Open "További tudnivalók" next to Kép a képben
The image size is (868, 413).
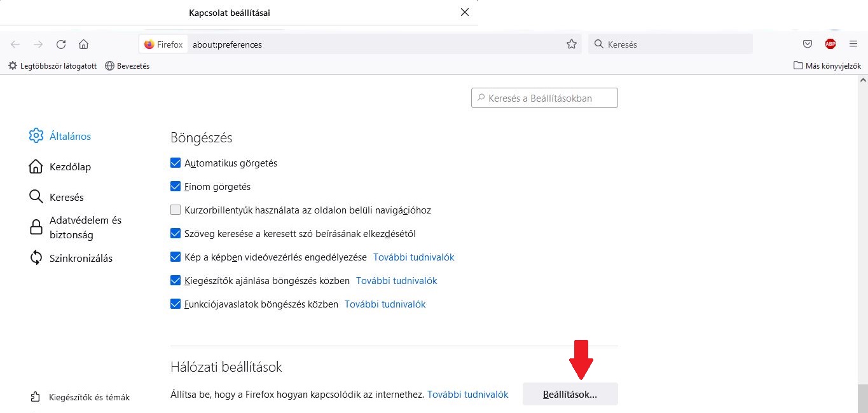(x=414, y=257)
